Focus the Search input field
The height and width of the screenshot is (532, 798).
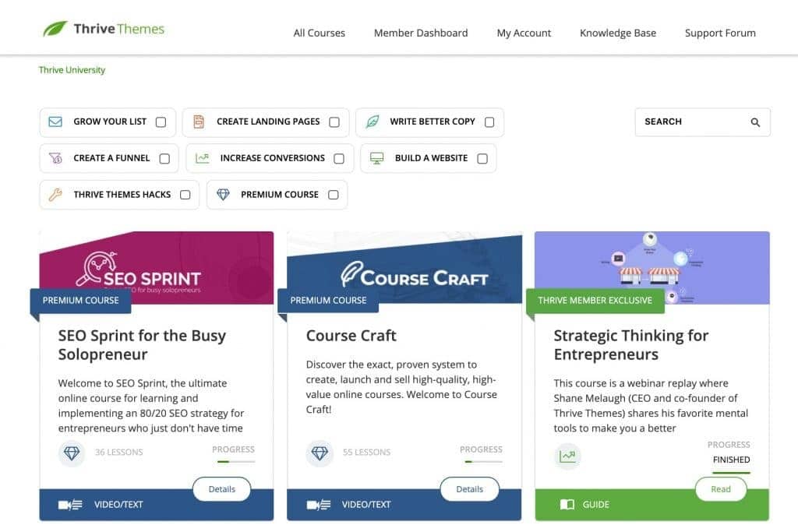690,122
